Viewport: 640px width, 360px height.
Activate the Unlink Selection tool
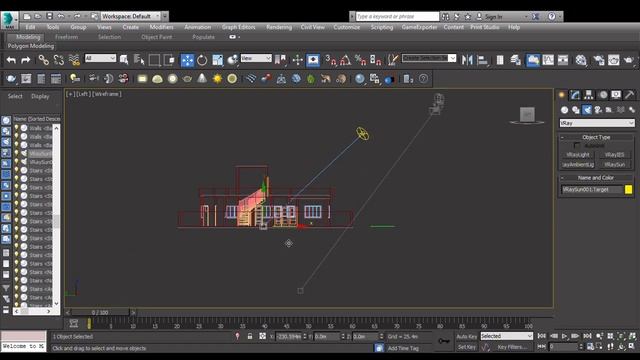[x=58, y=60]
